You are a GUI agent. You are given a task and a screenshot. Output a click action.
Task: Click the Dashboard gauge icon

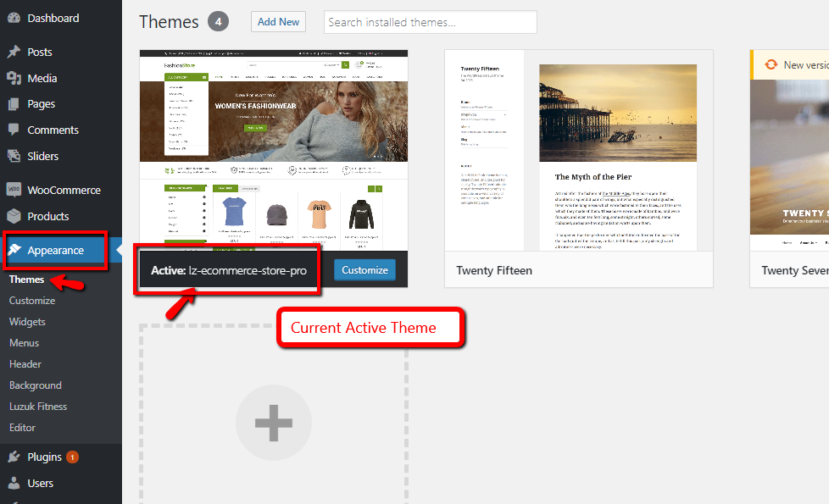[14, 18]
